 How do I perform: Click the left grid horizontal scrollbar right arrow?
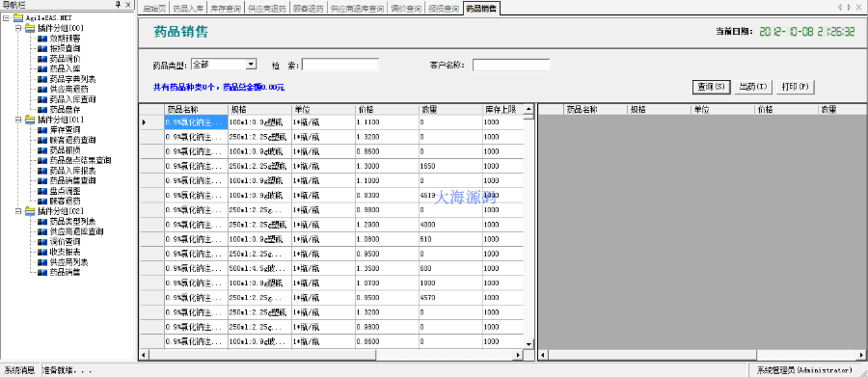(x=518, y=355)
